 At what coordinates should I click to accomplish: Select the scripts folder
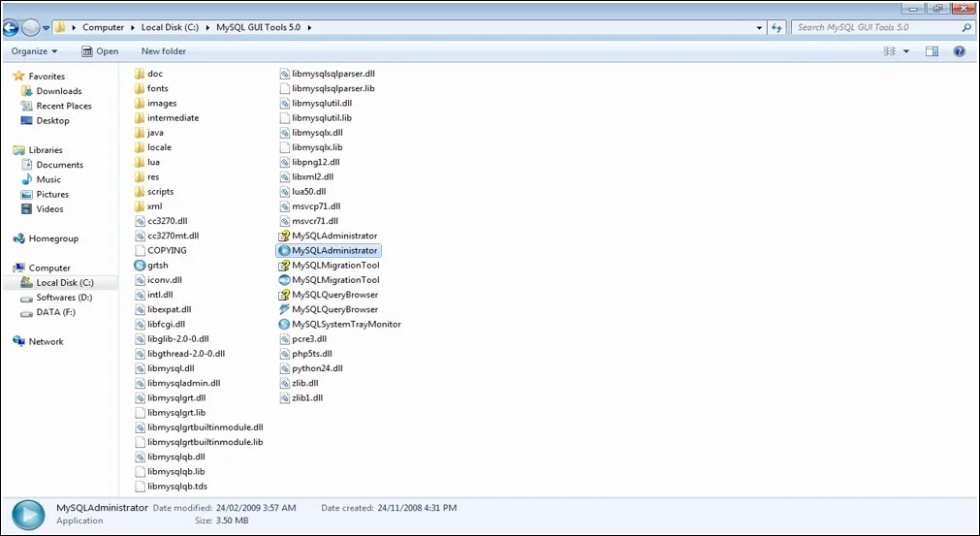pyautogui.click(x=154, y=192)
